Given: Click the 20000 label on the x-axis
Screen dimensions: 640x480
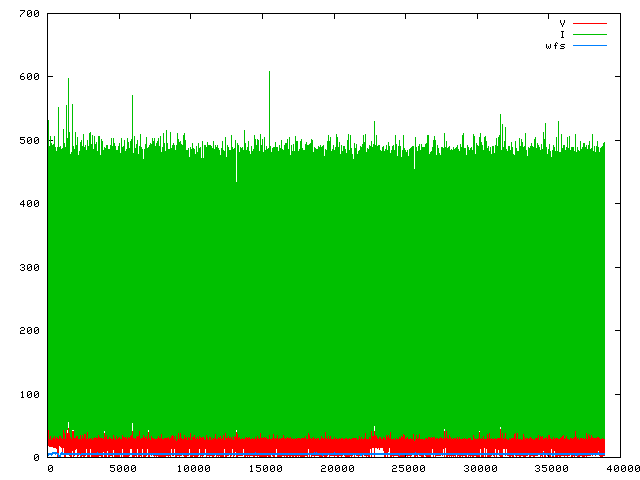Looking at the screenshot, I should pos(337,468).
